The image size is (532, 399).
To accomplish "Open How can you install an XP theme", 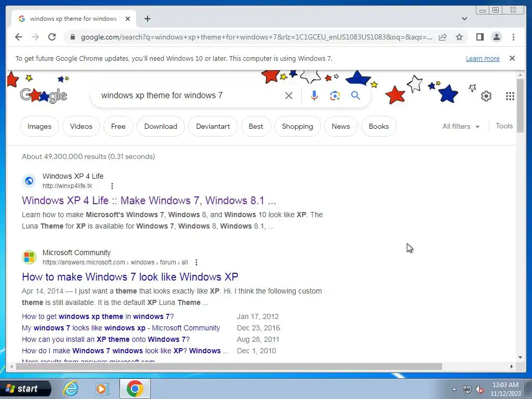I will [x=106, y=339].
